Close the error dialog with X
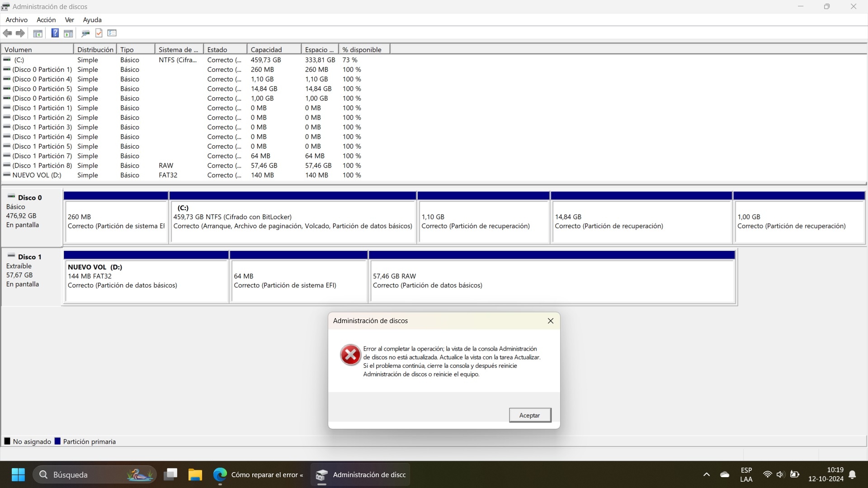Viewport: 868px width, 488px height. coord(550,321)
